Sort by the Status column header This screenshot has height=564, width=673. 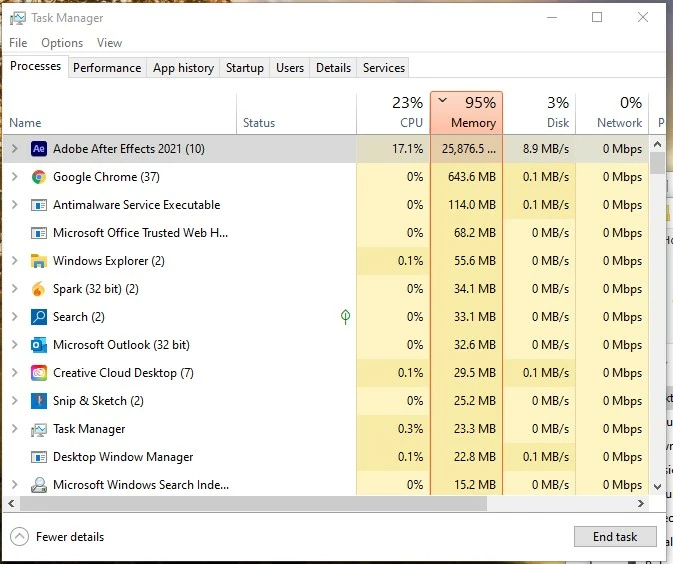(x=296, y=113)
